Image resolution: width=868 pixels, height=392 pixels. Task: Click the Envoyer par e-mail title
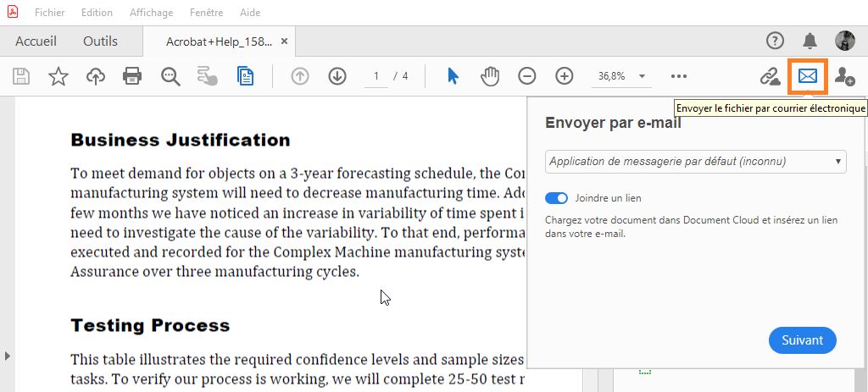pyautogui.click(x=613, y=123)
